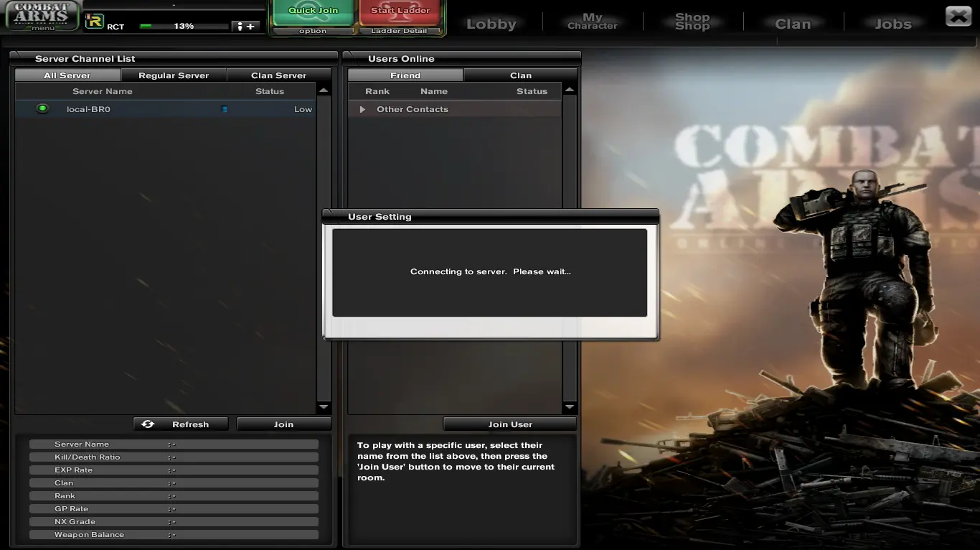The width and height of the screenshot is (980, 550).
Task: Click the Rank column header in Users Online
Action: pos(377,91)
